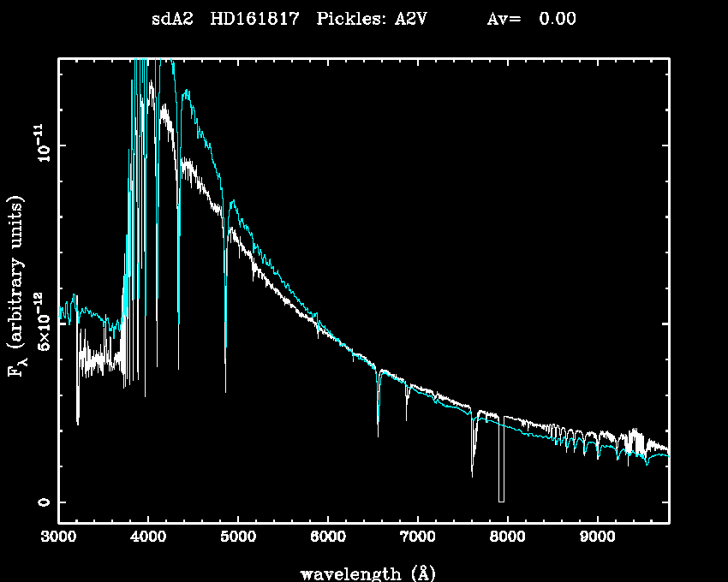Click the 'wavelength (Å)' x-axis label
728x582 pixels.
coord(362,572)
